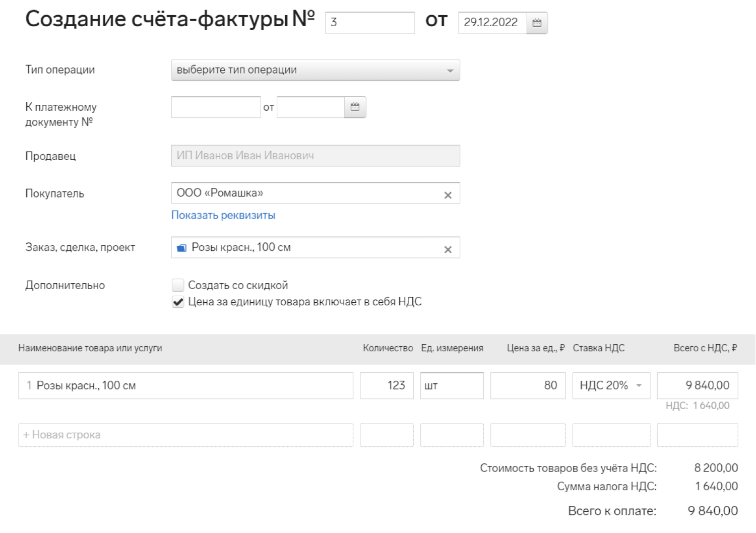This screenshot has height=533, width=756.
Task: Edit the quantity field showing 123
Action: coord(387,386)
